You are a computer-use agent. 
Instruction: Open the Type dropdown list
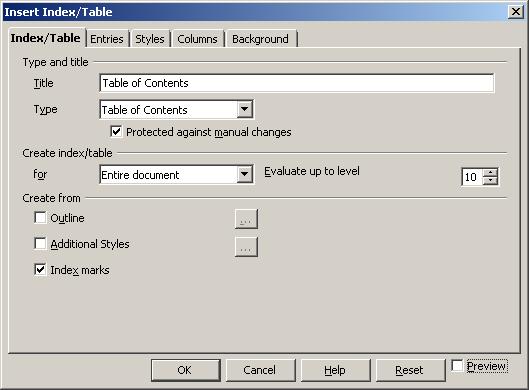[245, 109]
